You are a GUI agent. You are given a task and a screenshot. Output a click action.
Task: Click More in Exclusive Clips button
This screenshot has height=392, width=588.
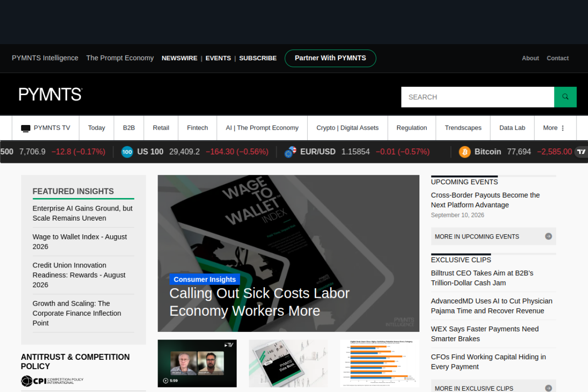[x=493, y=386]
